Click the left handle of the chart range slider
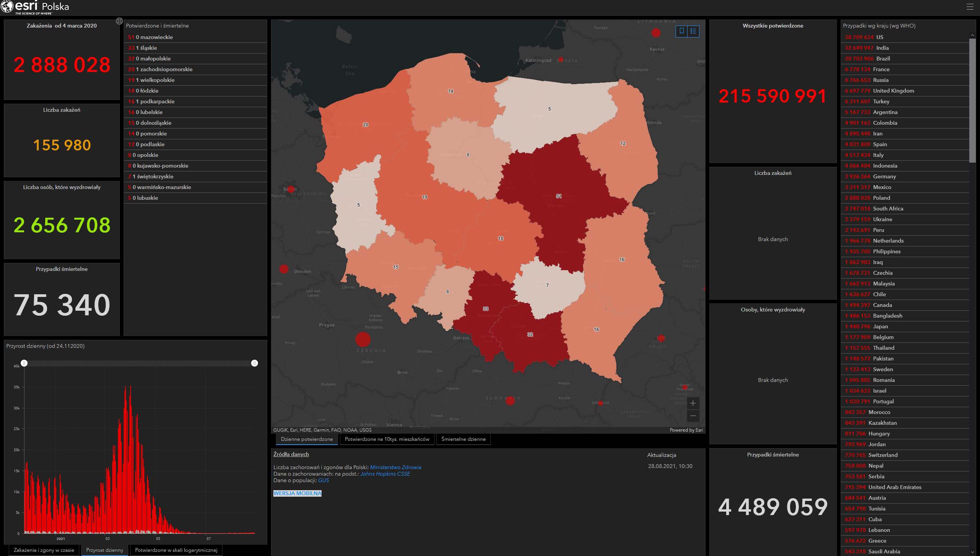The width and height of the screenshot is (980, 556). click(24, 363)
